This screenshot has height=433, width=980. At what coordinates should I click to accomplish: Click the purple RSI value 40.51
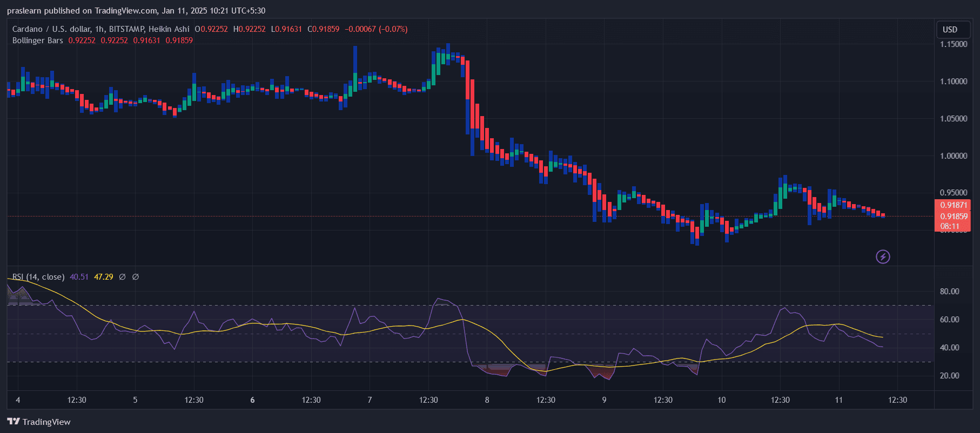pos(79,277)
